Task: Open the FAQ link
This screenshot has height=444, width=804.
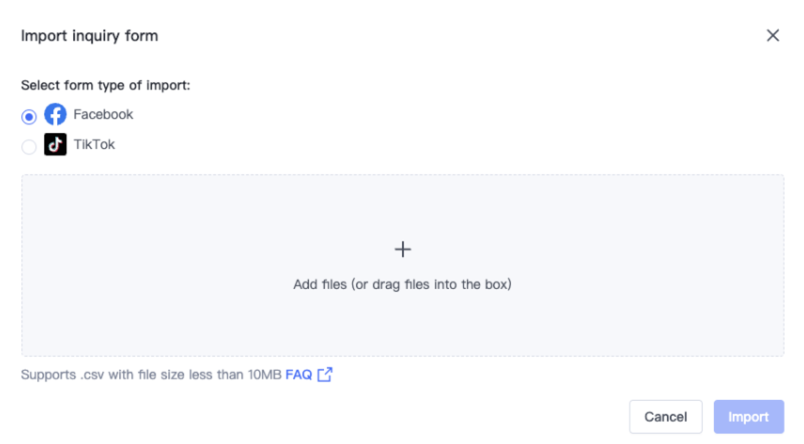Action: tap(298, 375)
